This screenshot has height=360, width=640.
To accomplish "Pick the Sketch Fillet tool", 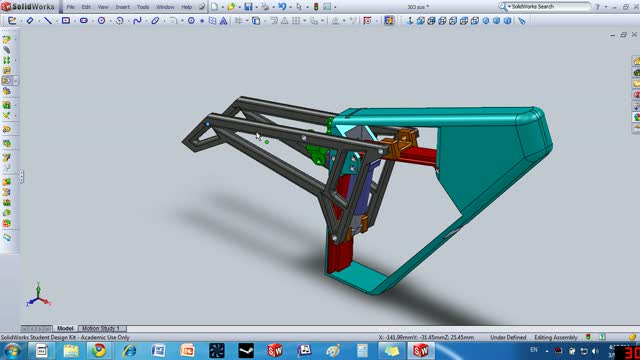I will (173, 20).
